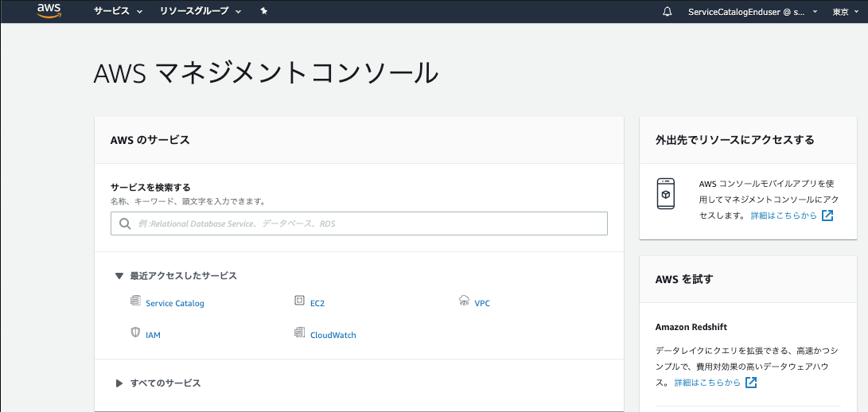The height and width of the screenshot is (412, 868).
Task: Open mobile app 詳細はこちらから link
Action: point(784,216)
